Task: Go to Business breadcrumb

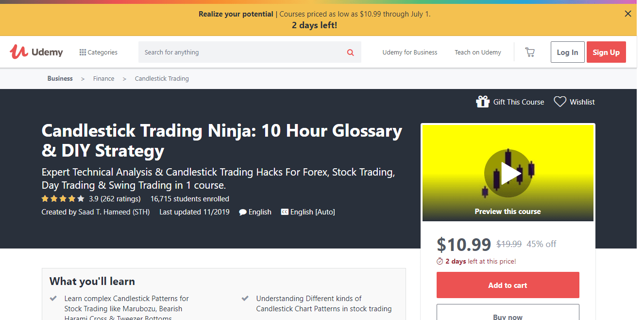Action: 60,79
